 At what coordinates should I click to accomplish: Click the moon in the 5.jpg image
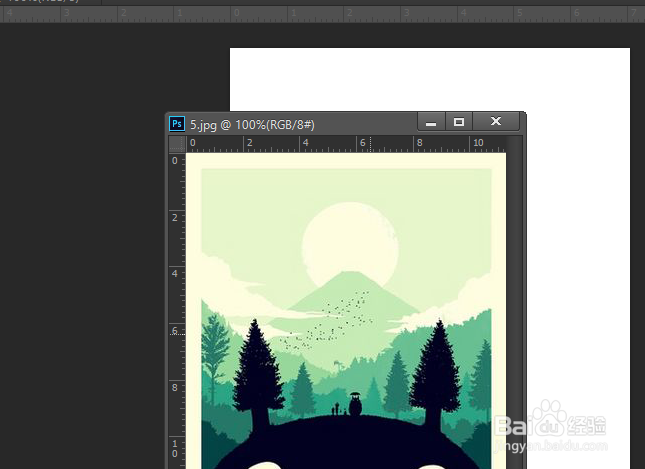350,245
